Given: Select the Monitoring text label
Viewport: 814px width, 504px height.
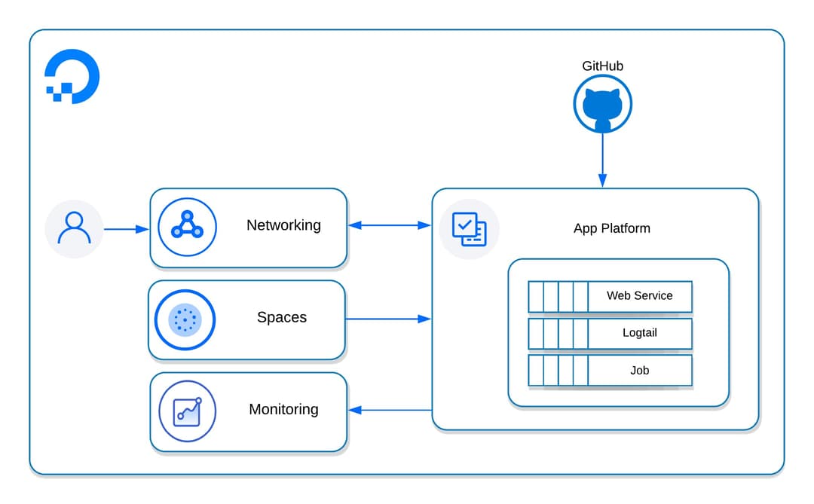Looking at the screenshot, I should click(283, 409).
